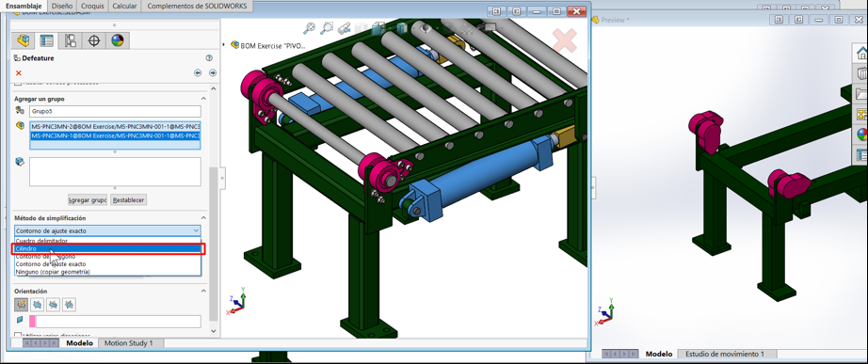This screenshot has width=868, height=364.
Task: Switch to the PropertyManager tab icon
Action: click(47, 40)
